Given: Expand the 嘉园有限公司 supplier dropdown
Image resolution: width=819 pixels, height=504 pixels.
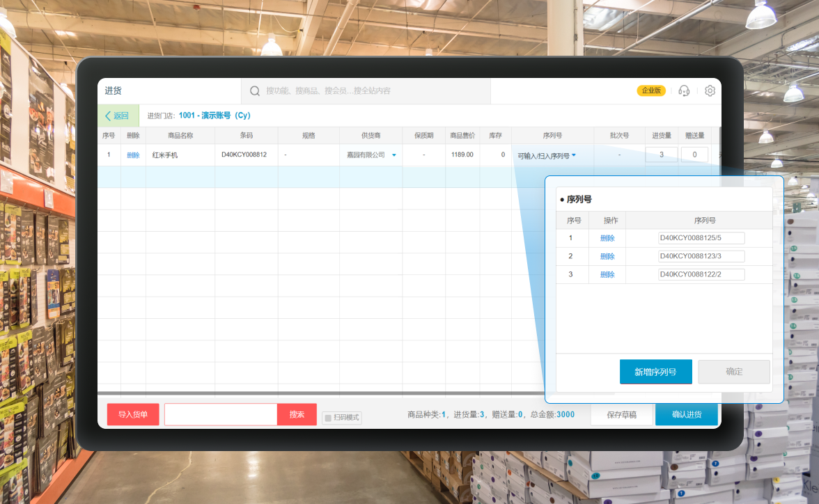Looking at the screenshot, I should [x=393, y=155].
